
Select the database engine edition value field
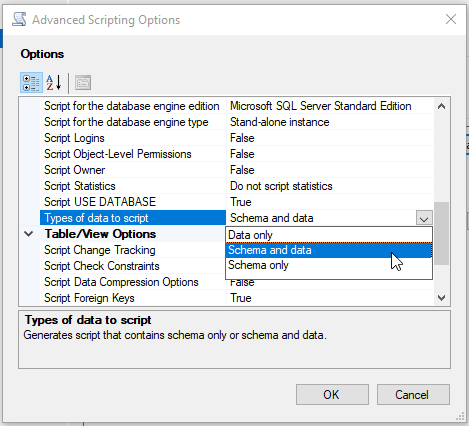pyautogui.click(x=330, y=106)
